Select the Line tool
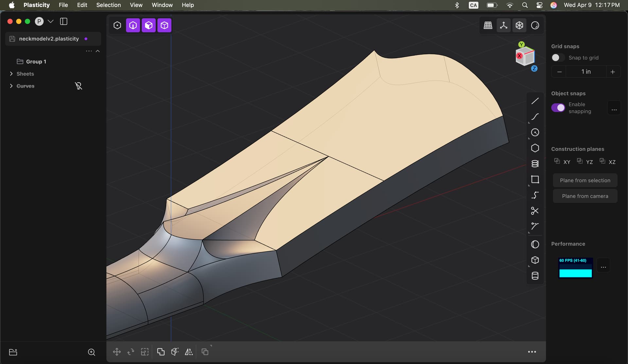The width and height of the screenshot is (628, 364). pyautogui.click(x=535, y=101)
